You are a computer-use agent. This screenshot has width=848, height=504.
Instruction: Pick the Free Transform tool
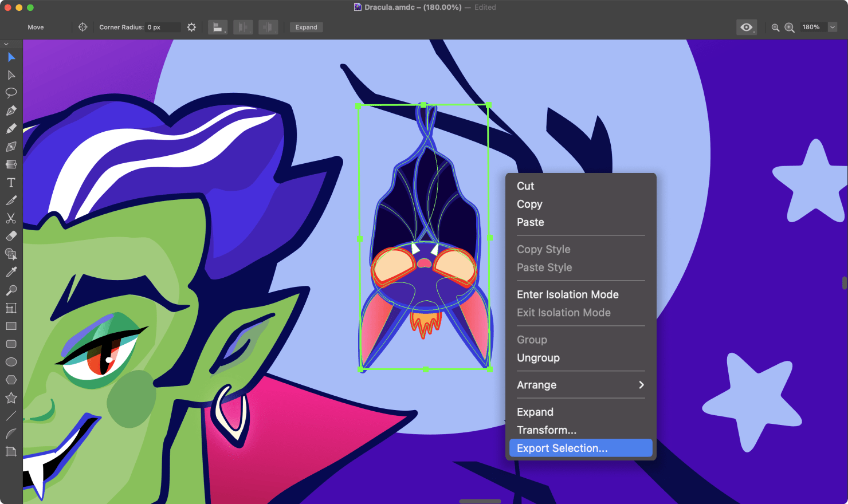11,308
